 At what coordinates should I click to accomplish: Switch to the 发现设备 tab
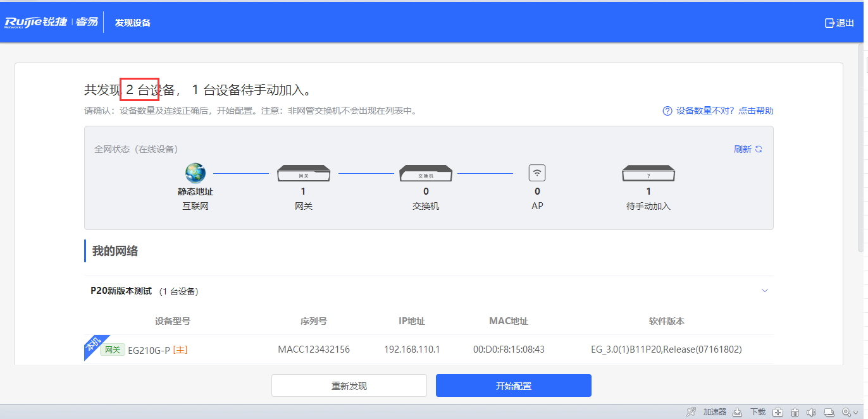tap(132, 23)
